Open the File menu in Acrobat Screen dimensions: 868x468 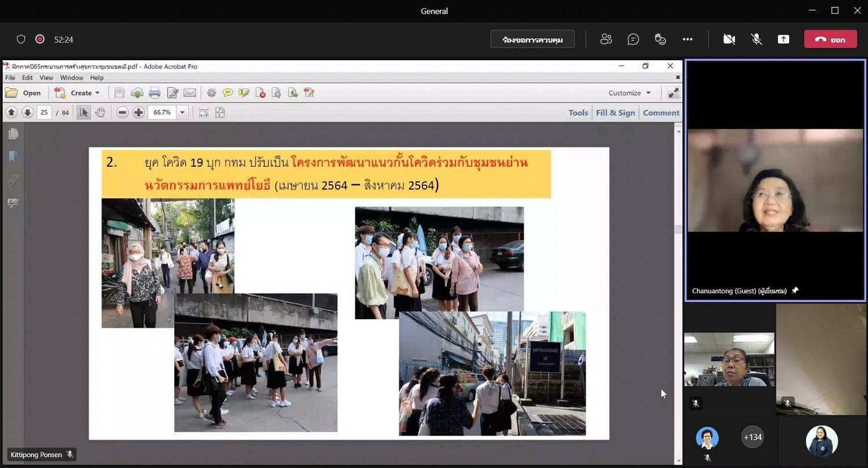pos(10,78)
